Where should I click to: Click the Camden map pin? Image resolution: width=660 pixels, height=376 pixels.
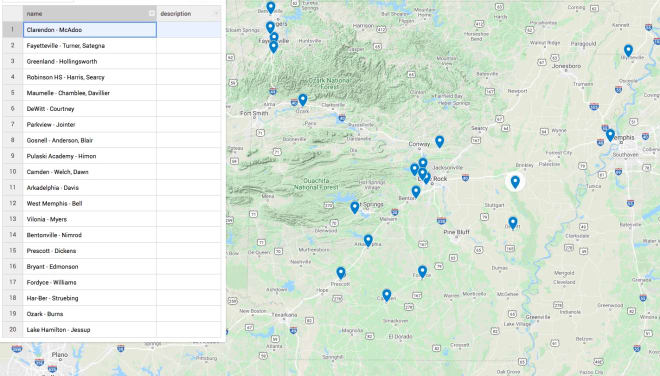(387, 295)
